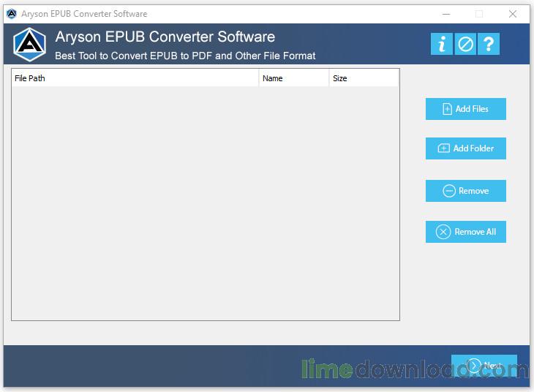This screenshot has height=392, width=534.
Task: Close the Aryson EPUB Converter window
Action: [513, 14]
